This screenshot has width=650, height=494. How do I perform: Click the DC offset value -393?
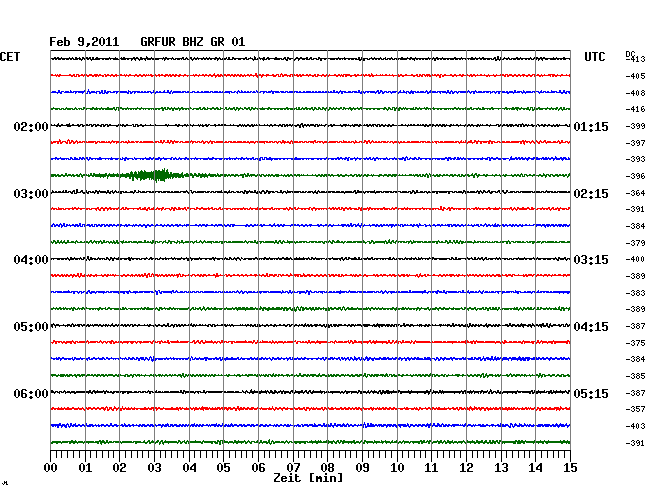click(635, 159)
